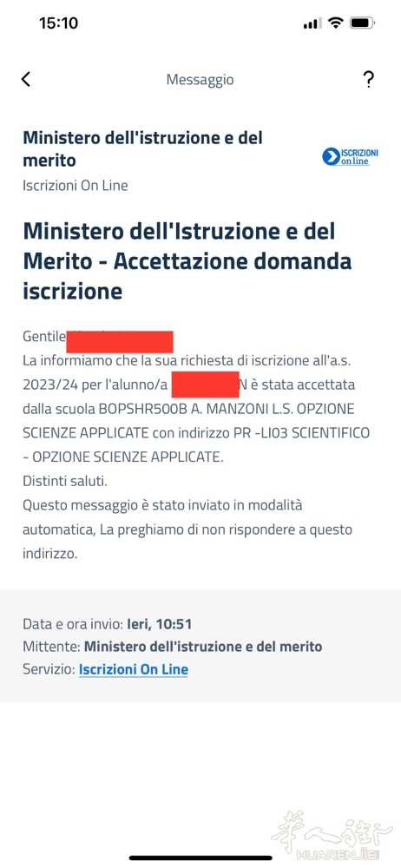
Task: Tap the Iscrizioni On Line subtitle under sender
Action: [76, 186]
